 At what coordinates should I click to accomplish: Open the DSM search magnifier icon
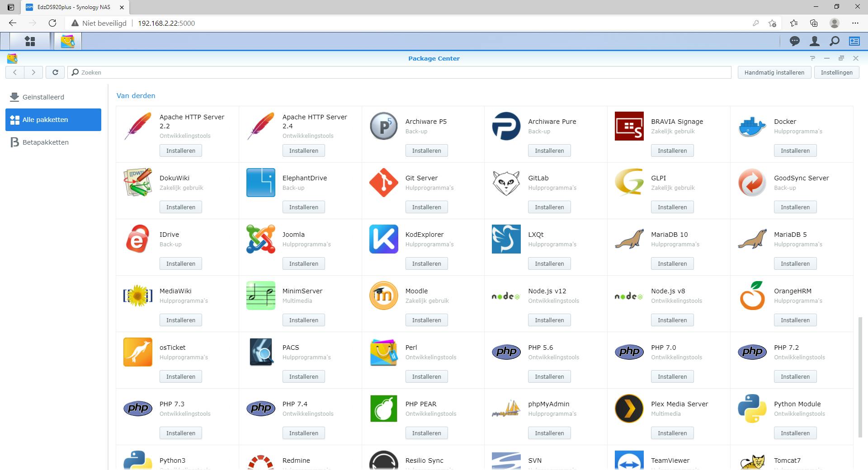(x=834, y=41)
